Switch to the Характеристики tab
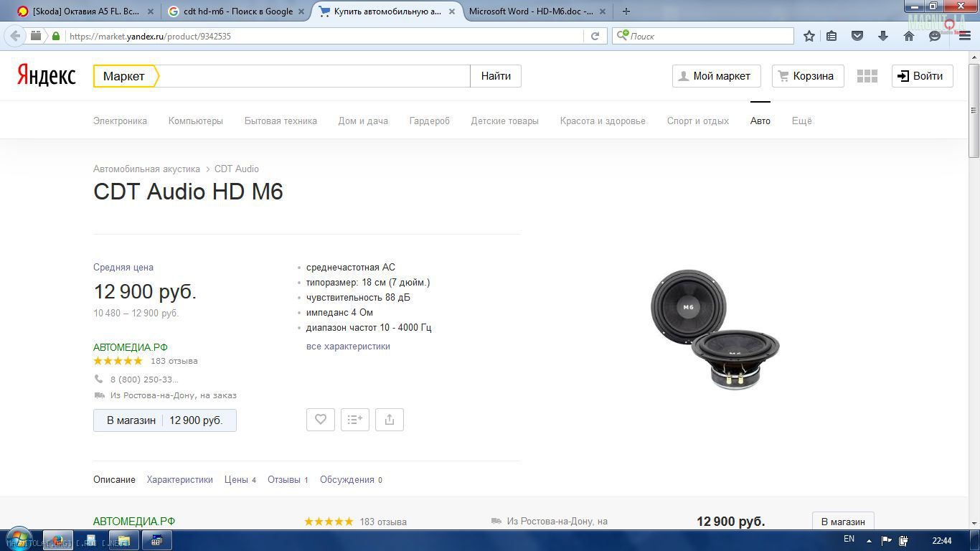Screen dimensions: 980x551 [179, 479]
